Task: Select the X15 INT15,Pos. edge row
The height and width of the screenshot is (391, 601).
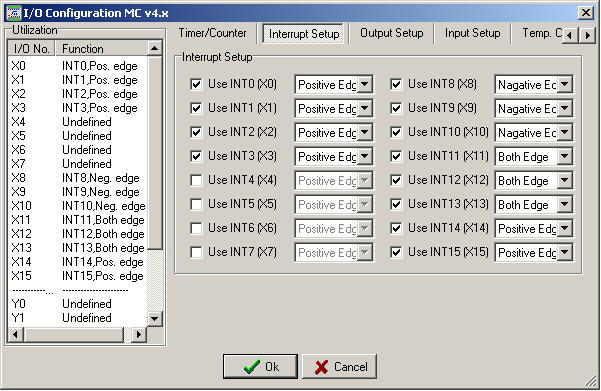Action: click(77, 276)
